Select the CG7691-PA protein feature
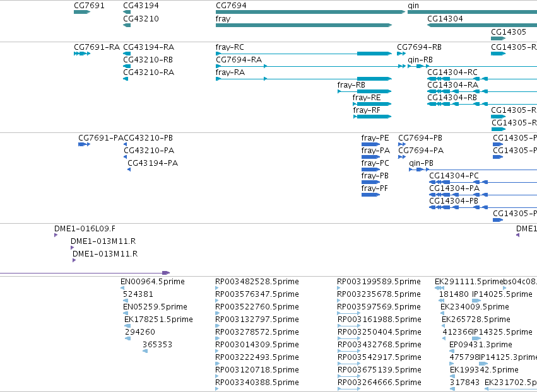537x392 pixels. pyautogui.click(x=85, y=144)
